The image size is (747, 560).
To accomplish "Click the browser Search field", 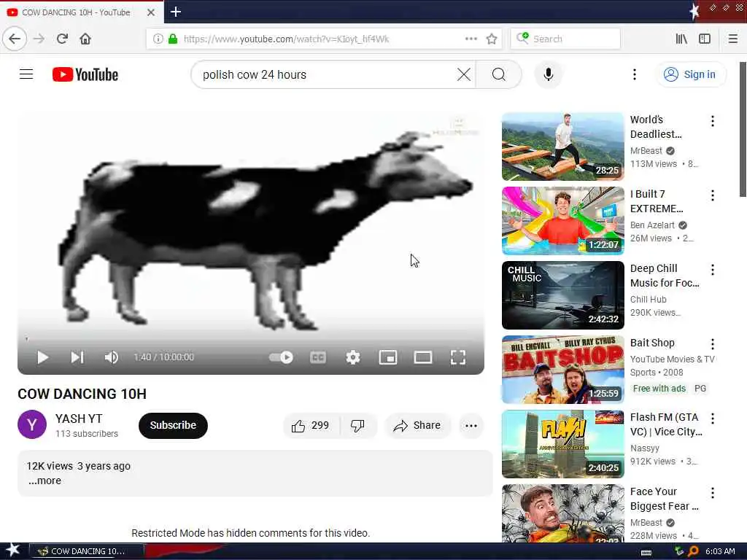I will pyautogui.click(x=565, y=39).
